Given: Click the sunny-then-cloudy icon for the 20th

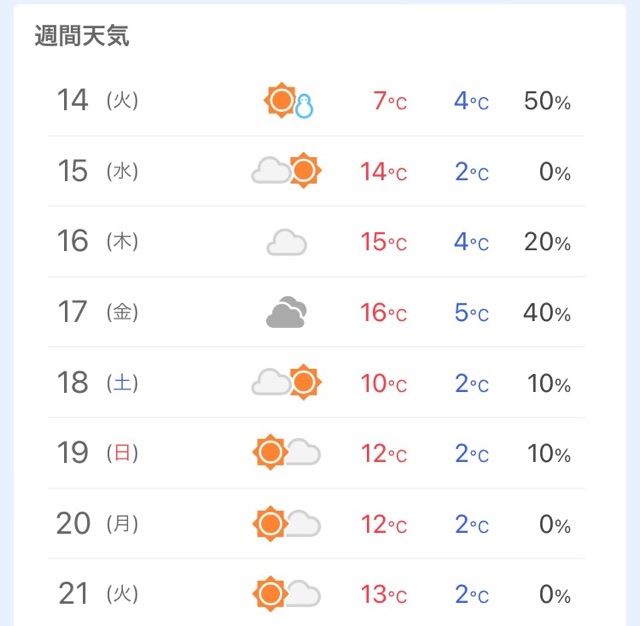Looking at the screenshot, I should [287, 524].
